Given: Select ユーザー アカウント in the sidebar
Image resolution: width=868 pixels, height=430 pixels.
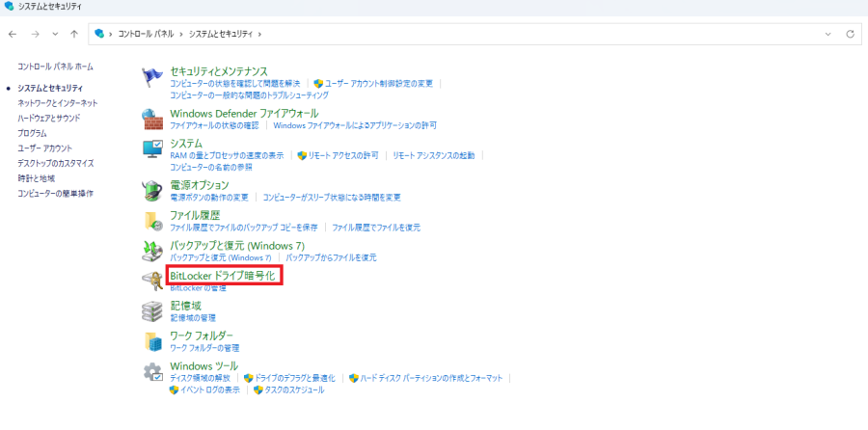Looking at the screenshot, I should (44, 148).
